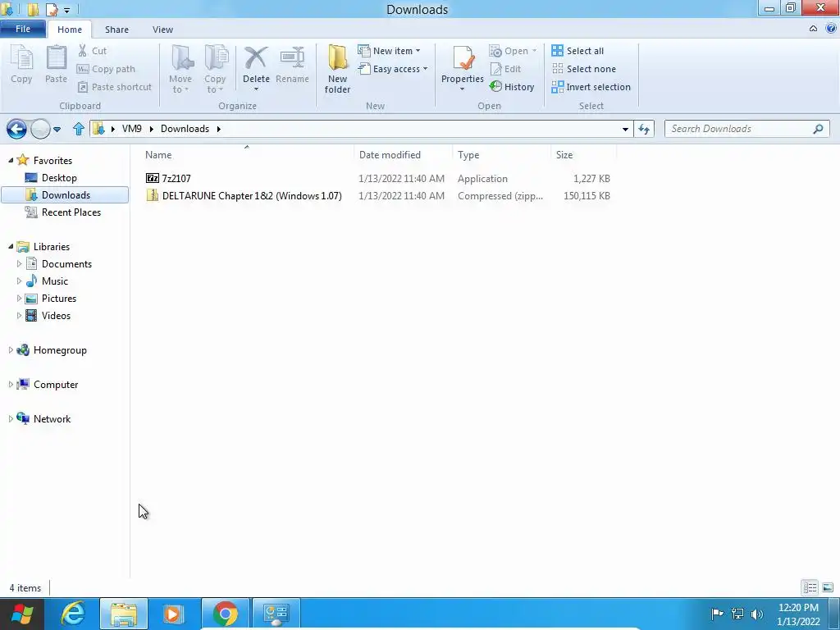
Task: Open the quick access toolbar customize arrow
Action: (67, 10)
